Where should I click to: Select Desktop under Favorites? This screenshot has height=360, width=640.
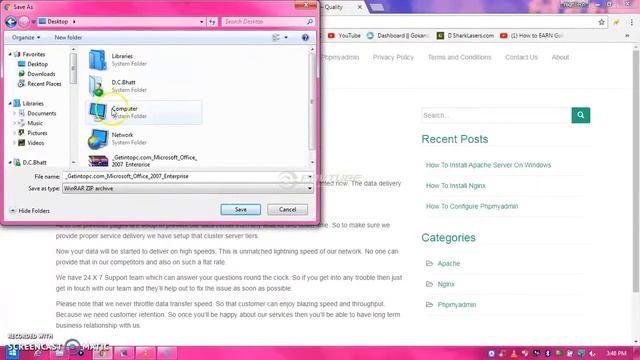click(x=33, y=64)
